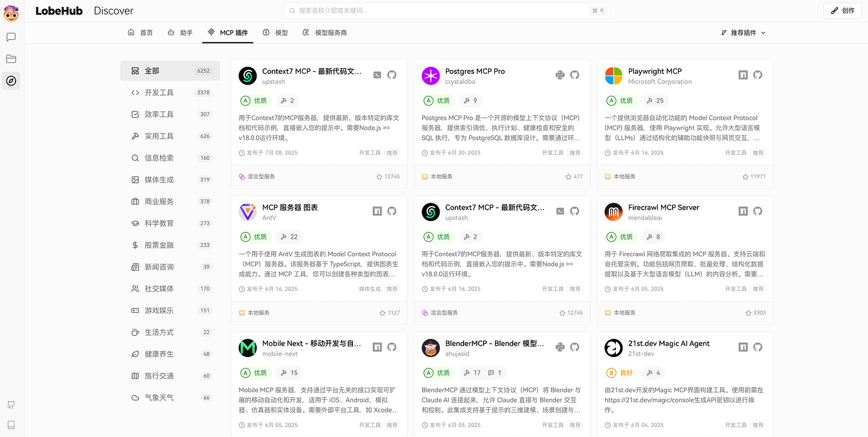The width and height of the screenshot is (868, 437).
Task: Select the Discover compass icon in sidebar
Action: pyautogui.click(x=11, y=81)
